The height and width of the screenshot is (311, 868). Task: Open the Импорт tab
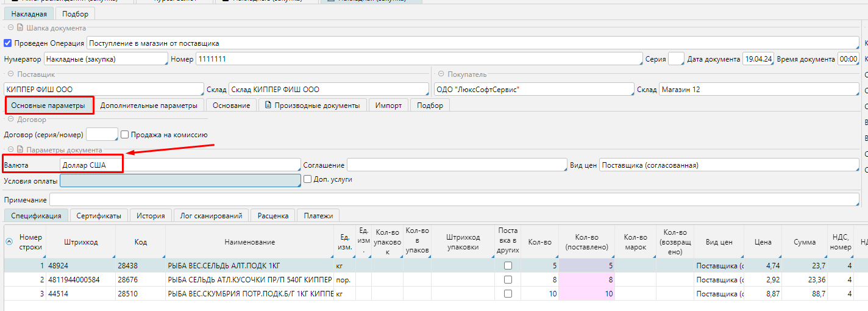point(388,105)
